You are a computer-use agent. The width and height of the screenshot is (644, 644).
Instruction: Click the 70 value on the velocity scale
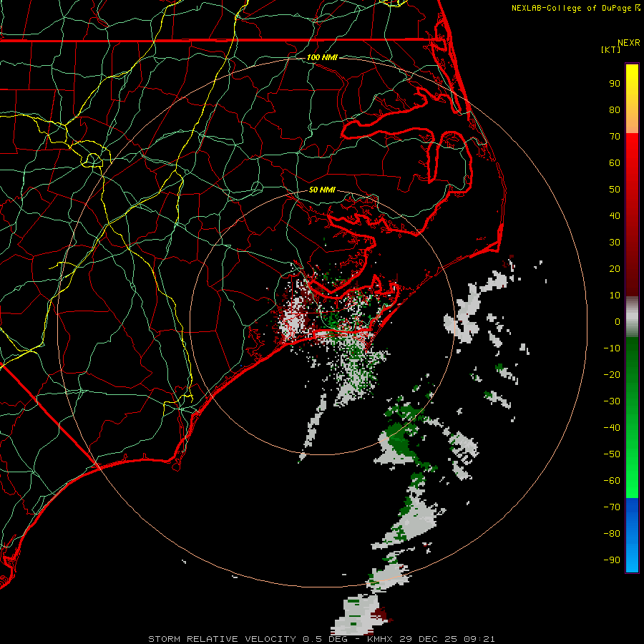[615, 137]
